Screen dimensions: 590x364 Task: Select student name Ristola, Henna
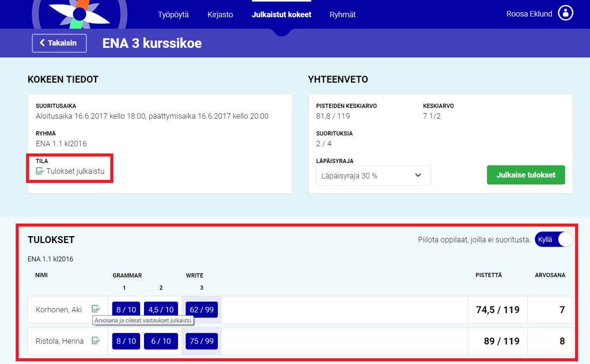coord(59,341)
